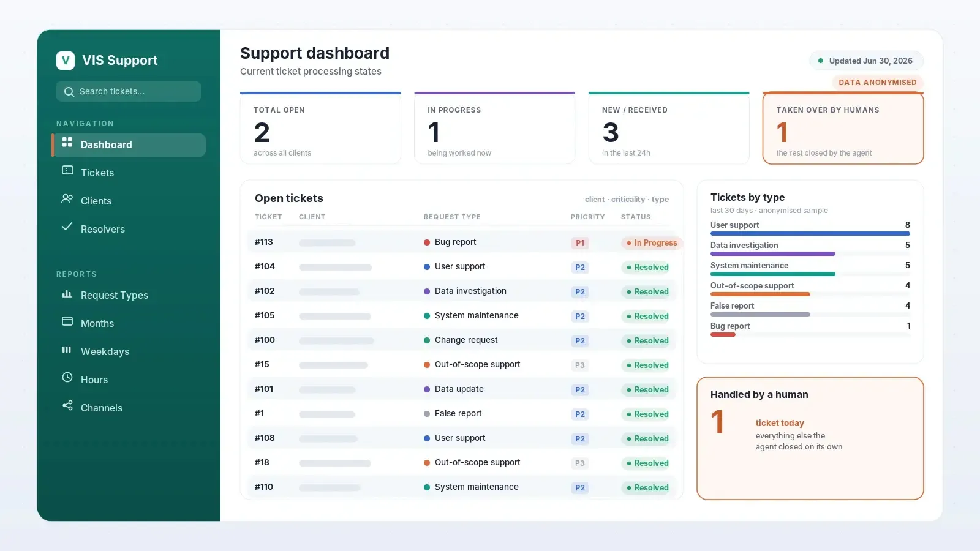Select ticket number #110
Viewport: 980px width, 551px height.
(264, 487)
